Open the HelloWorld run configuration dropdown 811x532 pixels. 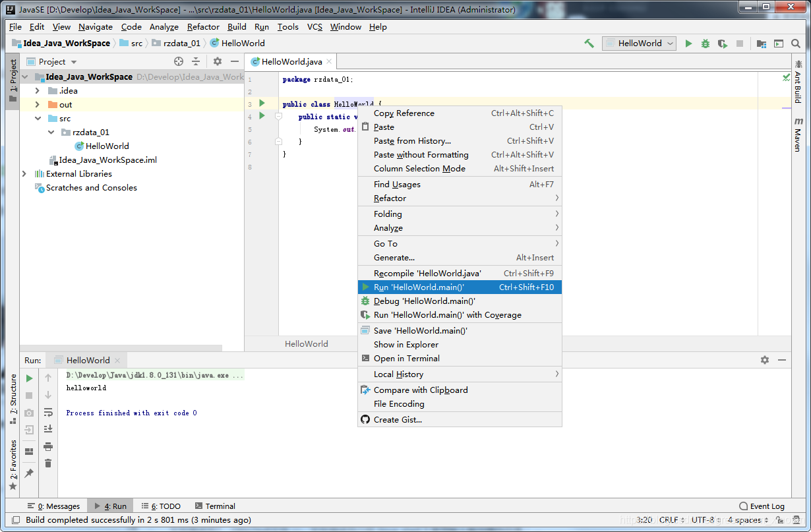pos(639,44)
